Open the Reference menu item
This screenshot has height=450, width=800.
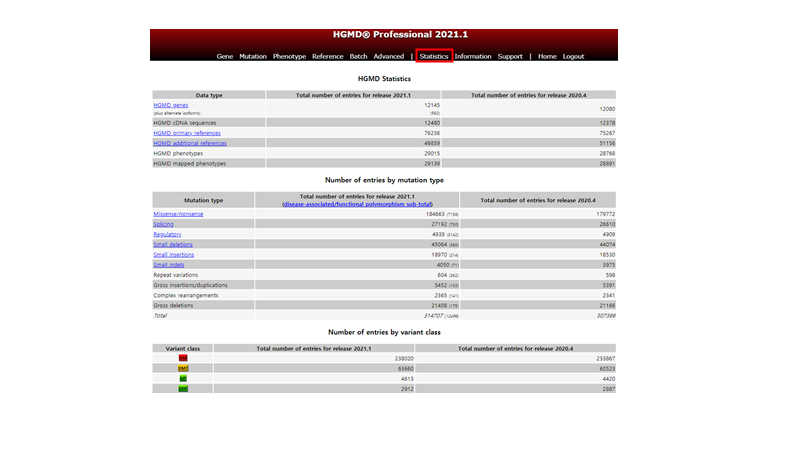(x=328, y=56)
